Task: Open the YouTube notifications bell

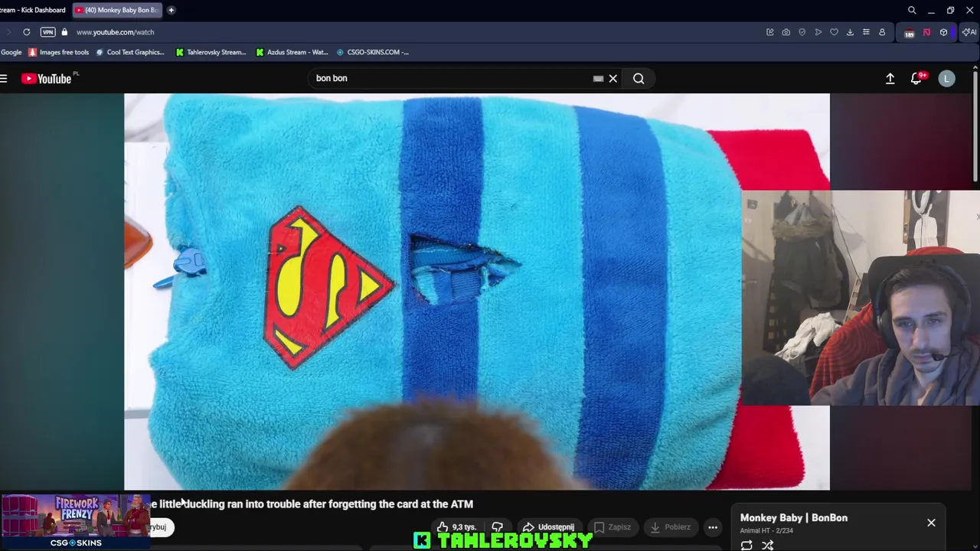Action: click(916, 78)
